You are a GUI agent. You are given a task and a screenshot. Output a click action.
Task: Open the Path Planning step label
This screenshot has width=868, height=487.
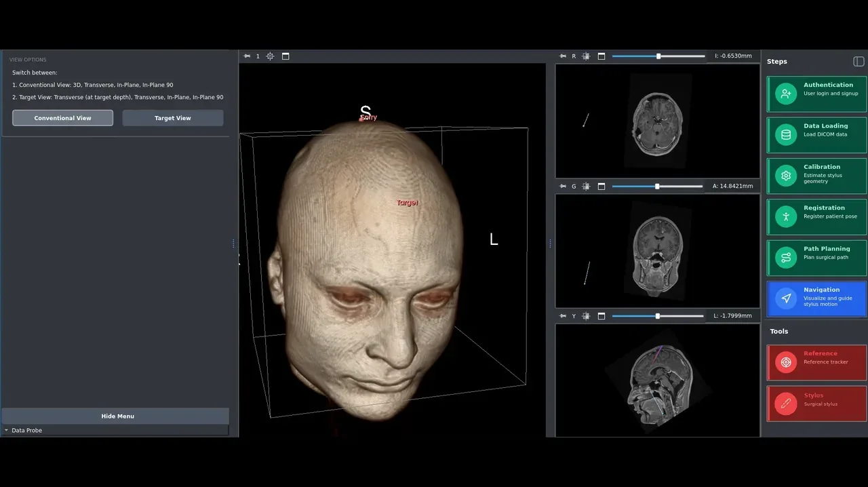point(827,248)
